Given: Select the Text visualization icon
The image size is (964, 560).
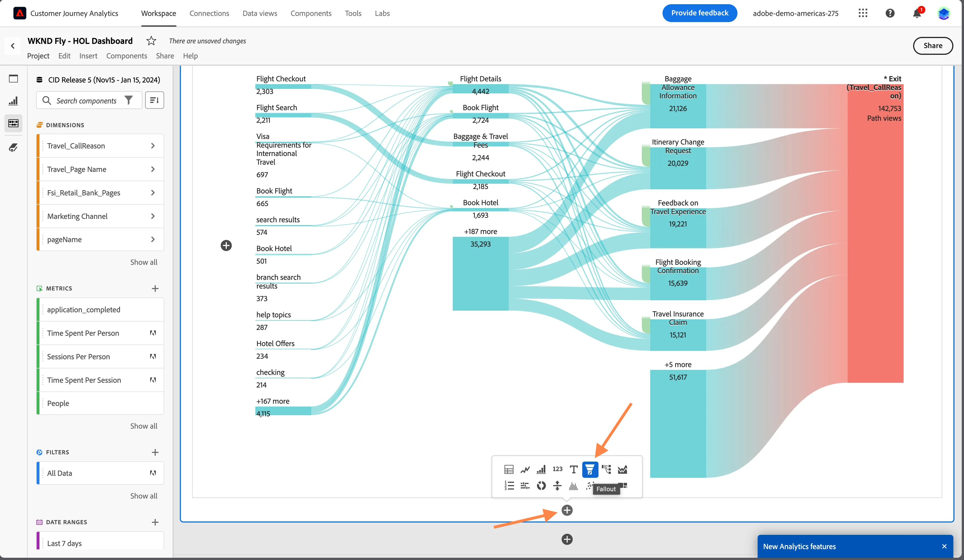Looking at the screenshot, I should tap(573, 469).
